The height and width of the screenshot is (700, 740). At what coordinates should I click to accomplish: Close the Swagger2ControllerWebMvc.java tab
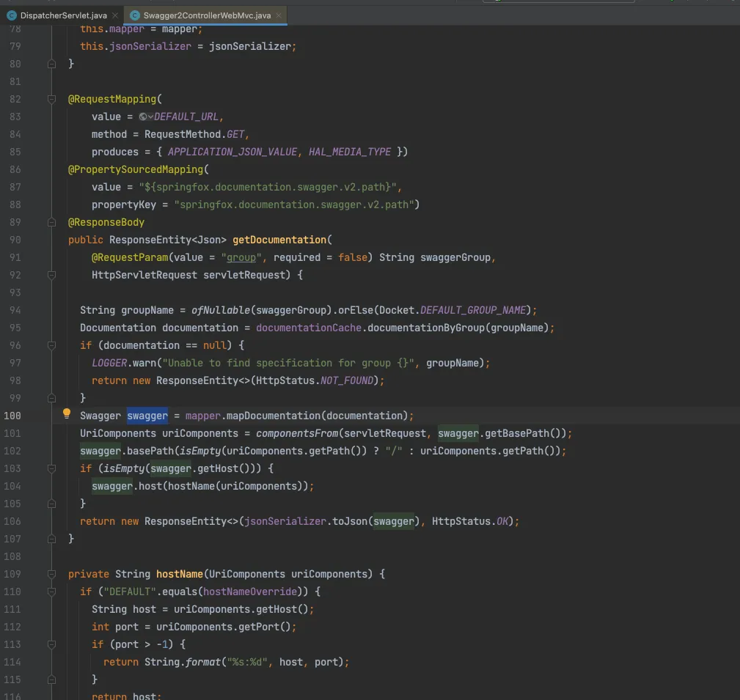pyautogui.click(x=279, y=15)
